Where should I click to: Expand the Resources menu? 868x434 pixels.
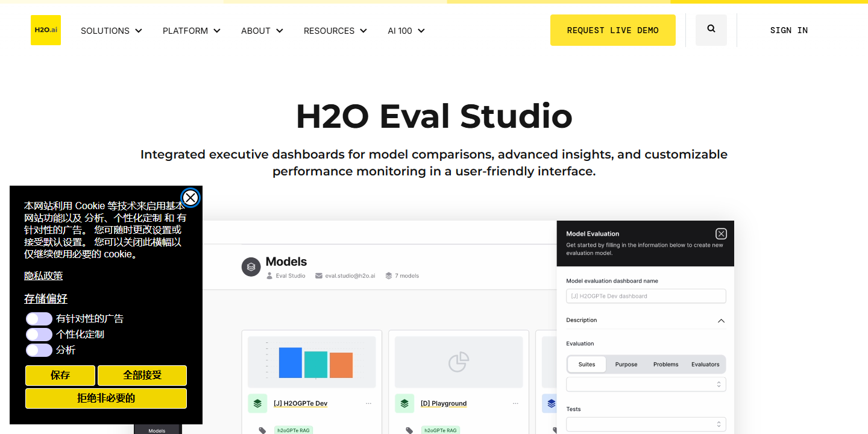[x=335, y=31]
